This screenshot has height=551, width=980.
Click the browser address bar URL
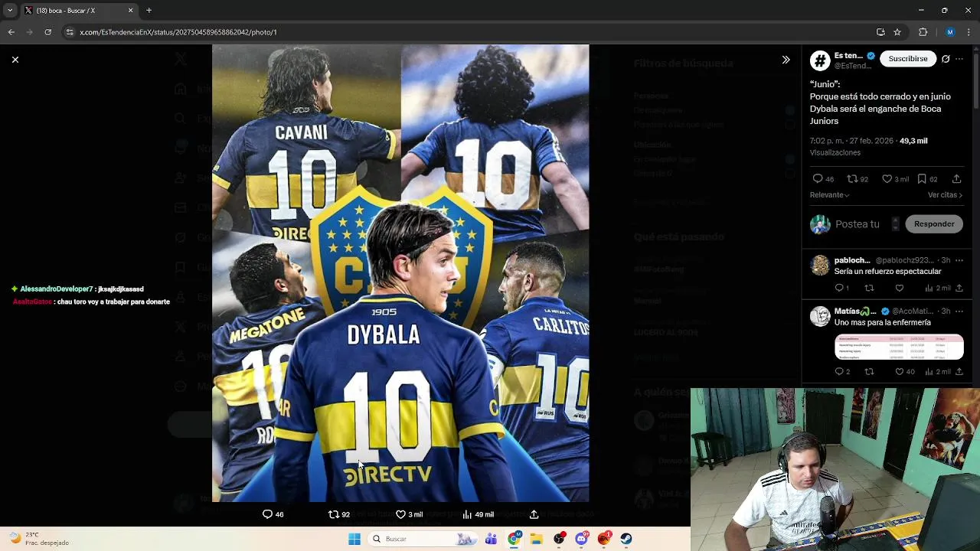tap(178, 32)
